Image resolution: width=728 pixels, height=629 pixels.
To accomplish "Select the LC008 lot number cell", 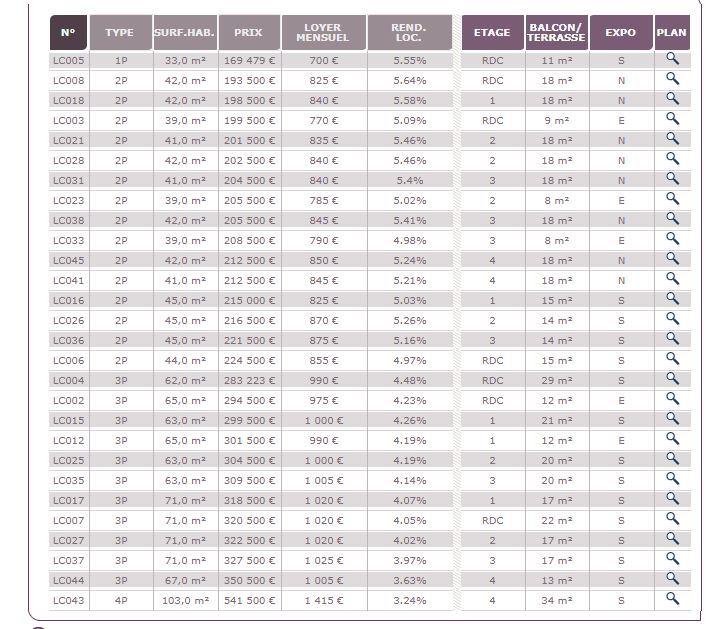I will pyautogui.click(x=69, y=80).
